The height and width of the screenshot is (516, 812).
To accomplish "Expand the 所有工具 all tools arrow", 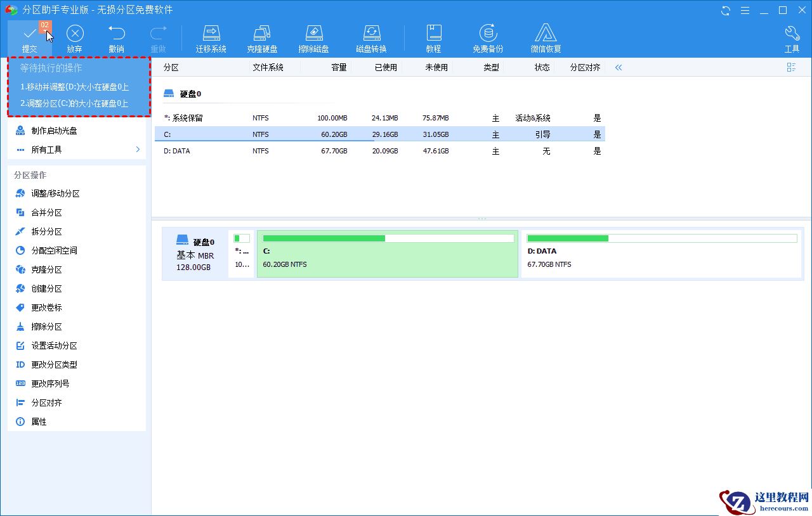I will click(x=138, y=150).
